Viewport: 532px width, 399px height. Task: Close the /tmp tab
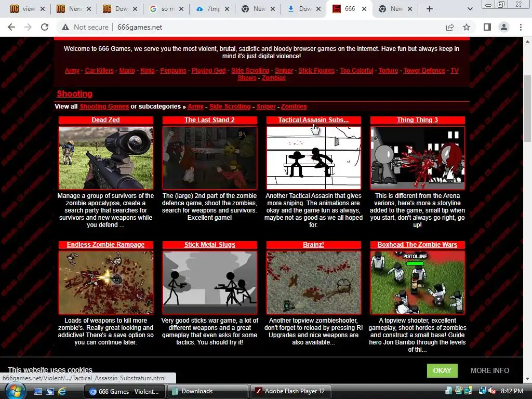[x=227, y=9]
